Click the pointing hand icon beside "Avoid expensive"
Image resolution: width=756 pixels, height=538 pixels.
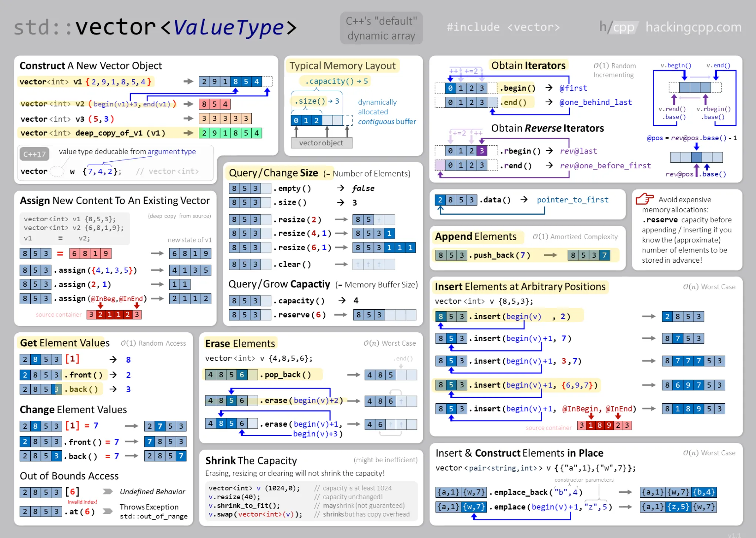pos(645,199)
